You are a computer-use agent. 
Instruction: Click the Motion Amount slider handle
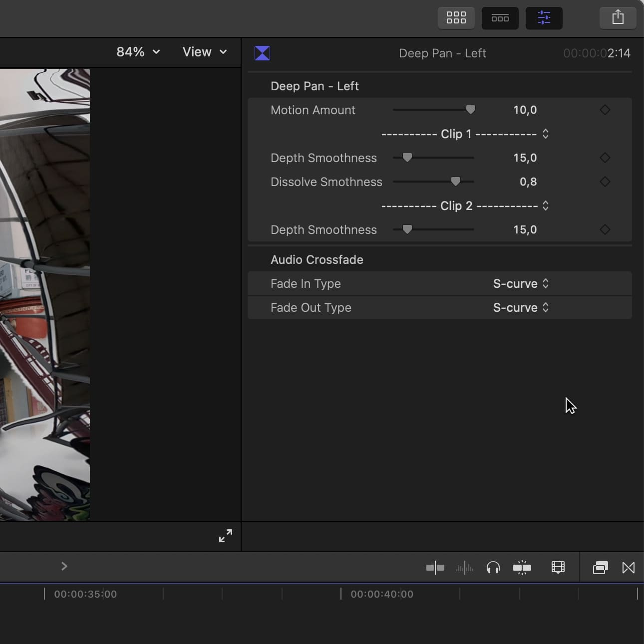[470, 110]
